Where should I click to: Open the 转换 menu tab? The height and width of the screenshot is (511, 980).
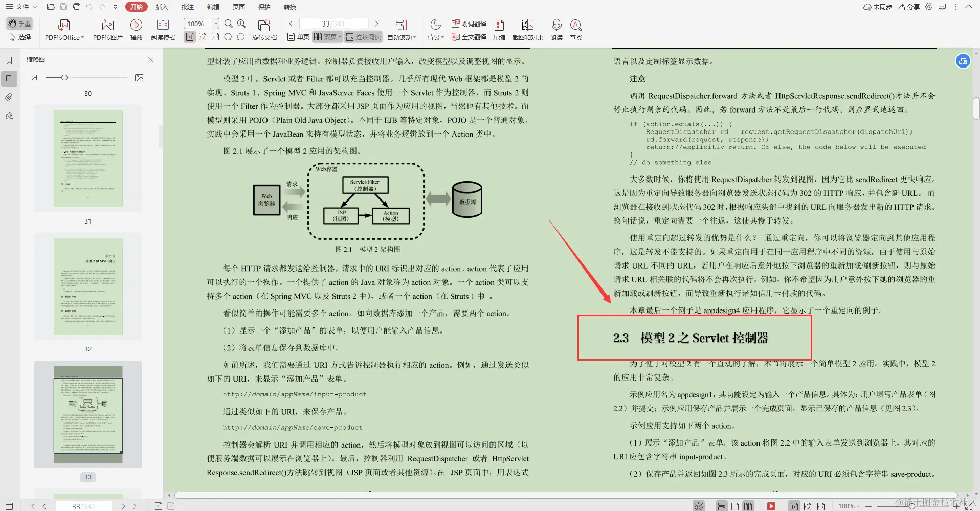pyautogui.click(x=289, y=7)
